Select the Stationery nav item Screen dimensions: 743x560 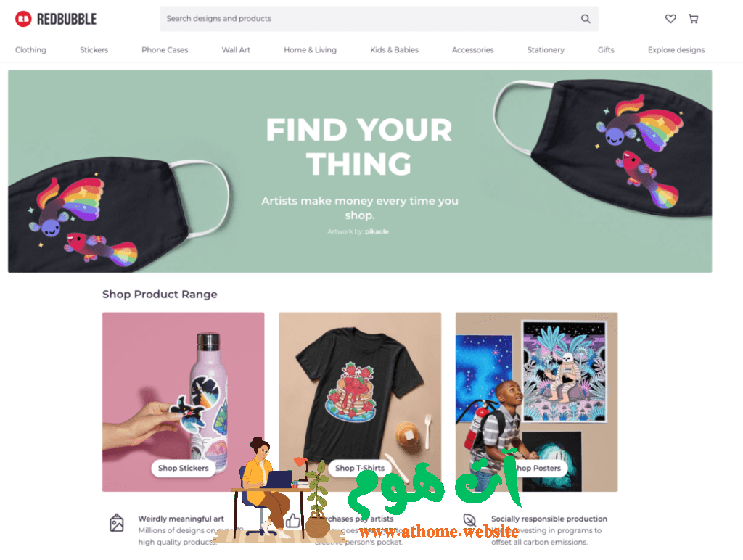(546, 50)
